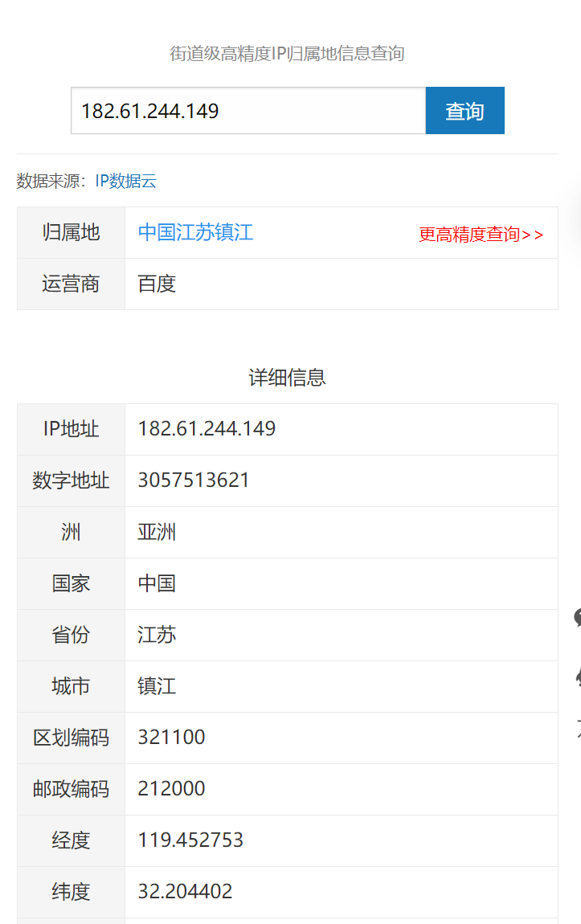The height and width of the screenshot is (924, 581).
Task: Click the 321100 division code value
Action: (171, 738)
